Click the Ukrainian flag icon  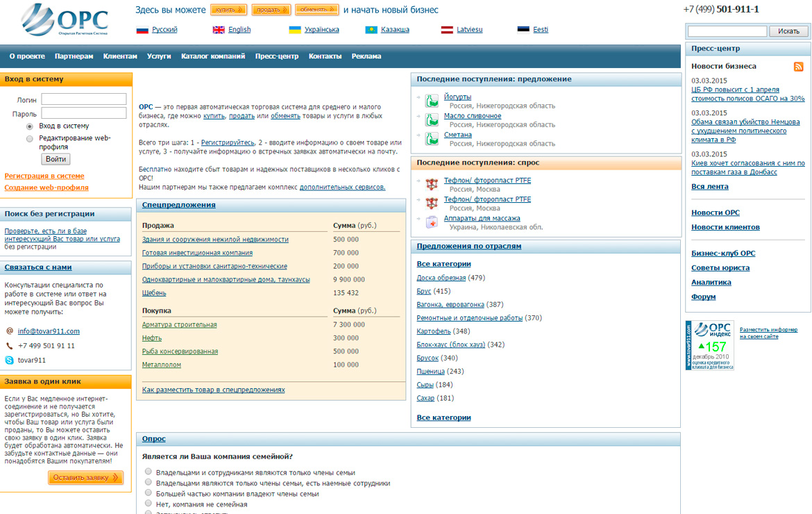(x=295, y=30)
